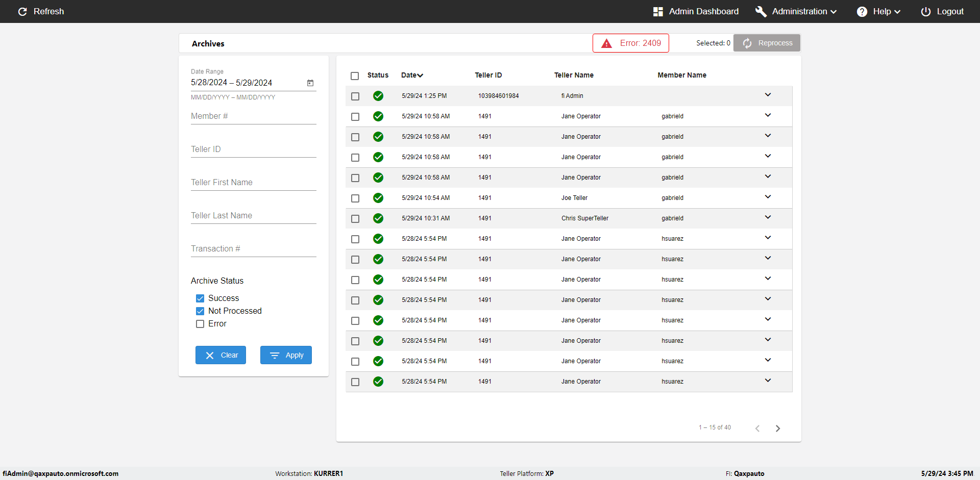Uncheck the Success archive status checkbox
The height and width of the screenshot is (480, 980).
tap(200, 298)
